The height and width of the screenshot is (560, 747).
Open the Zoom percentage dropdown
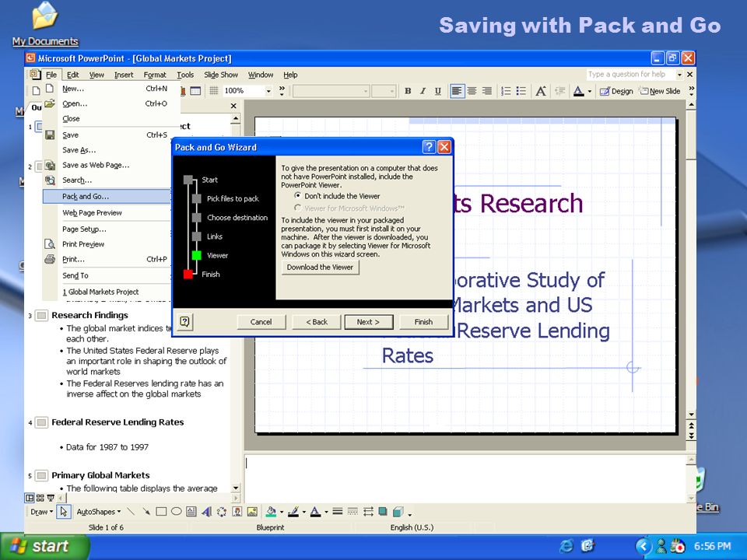[268, 91]
